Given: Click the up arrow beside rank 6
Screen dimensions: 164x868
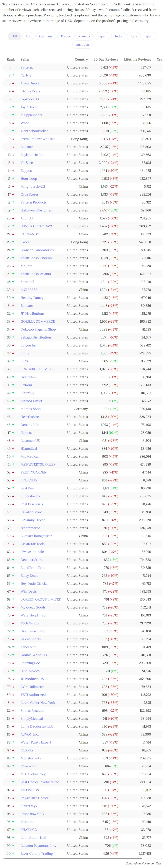Looking at the screenshot, I should 13,107.
